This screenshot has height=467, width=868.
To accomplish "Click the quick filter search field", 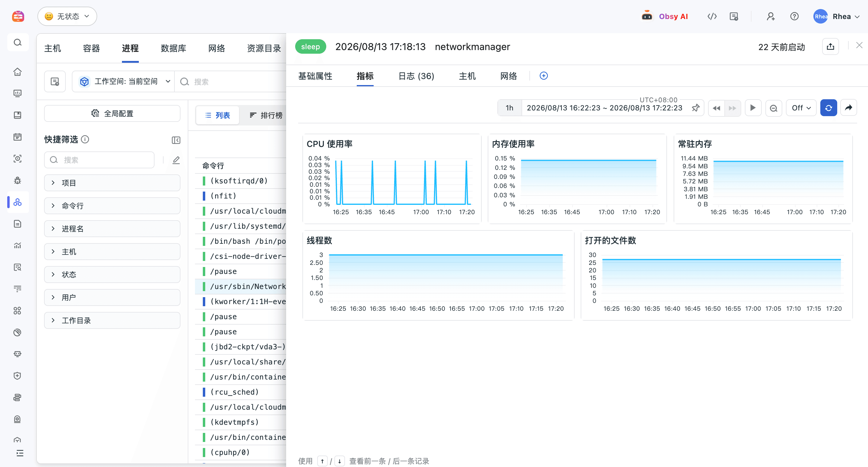I will pyautogui.click(x=99, y=160).
